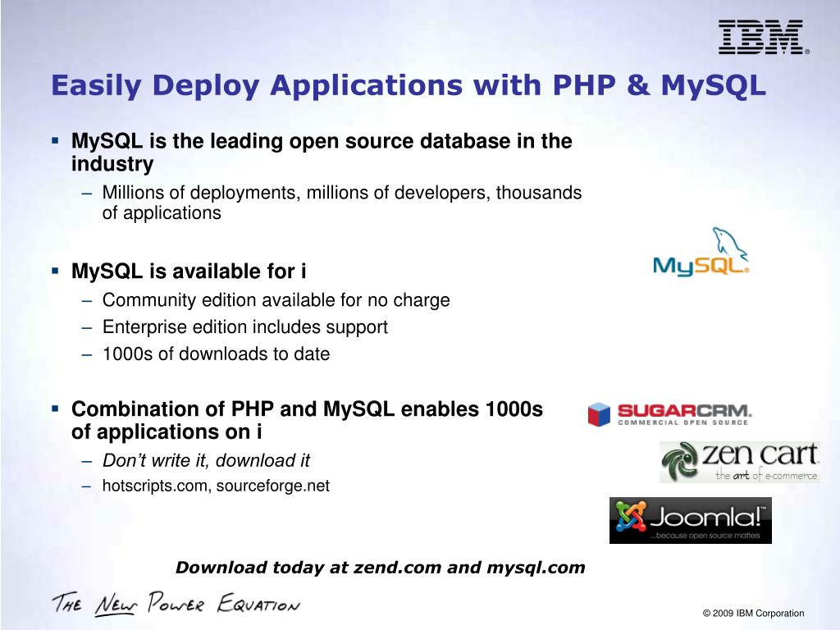Click 'Combination of PHP and MySQL enables' bullet

pos(307,420)
